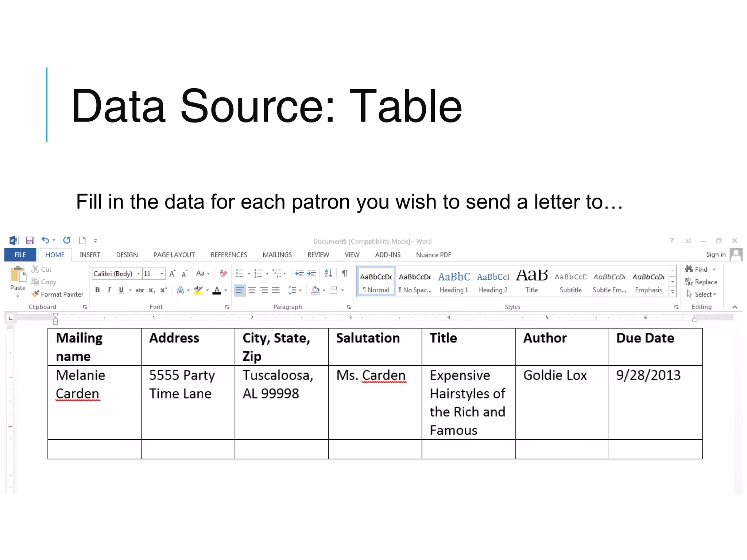The image size is (747, 560).
Task: Toggle Align Right paragraph alignment
Action: coord(264,290)
